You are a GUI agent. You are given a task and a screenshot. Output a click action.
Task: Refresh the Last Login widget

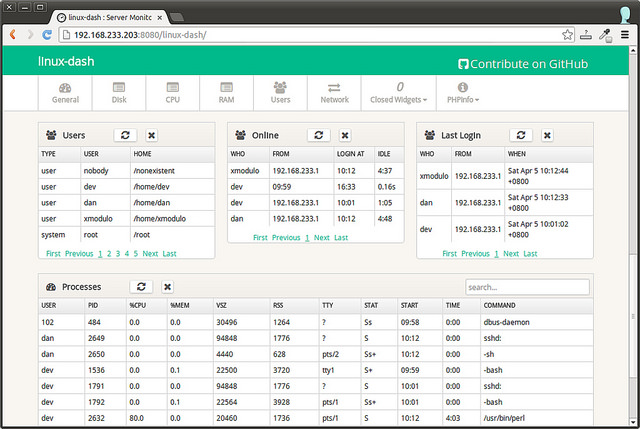click(x=521, y=135)
